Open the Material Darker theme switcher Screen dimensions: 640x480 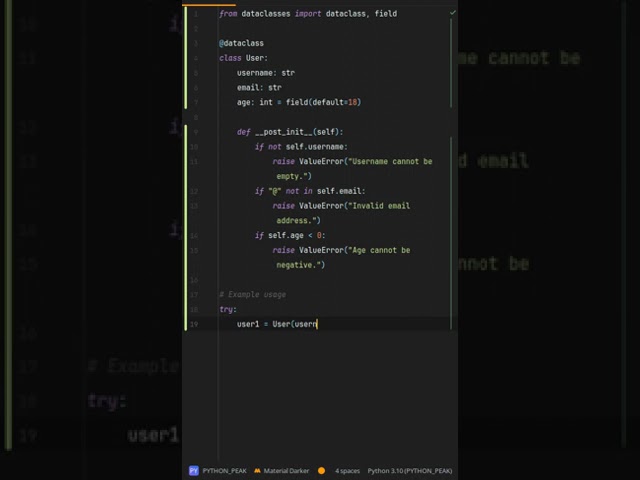(x=286, y=471)
